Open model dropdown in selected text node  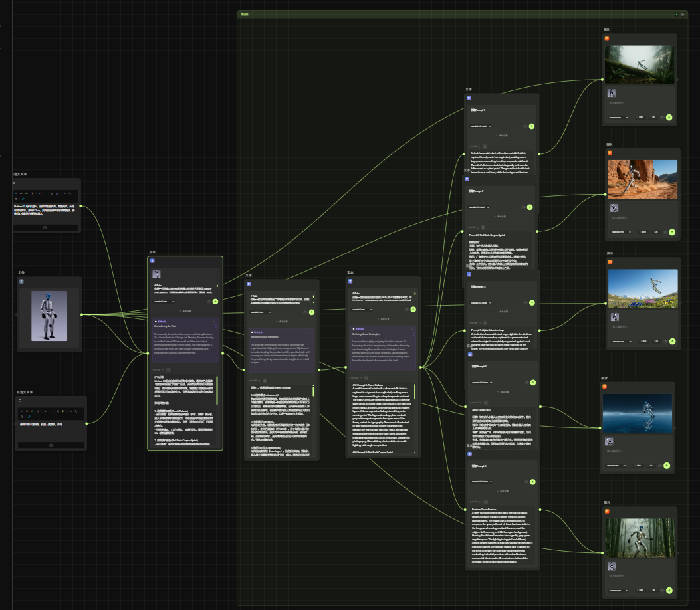click(166, 301)
